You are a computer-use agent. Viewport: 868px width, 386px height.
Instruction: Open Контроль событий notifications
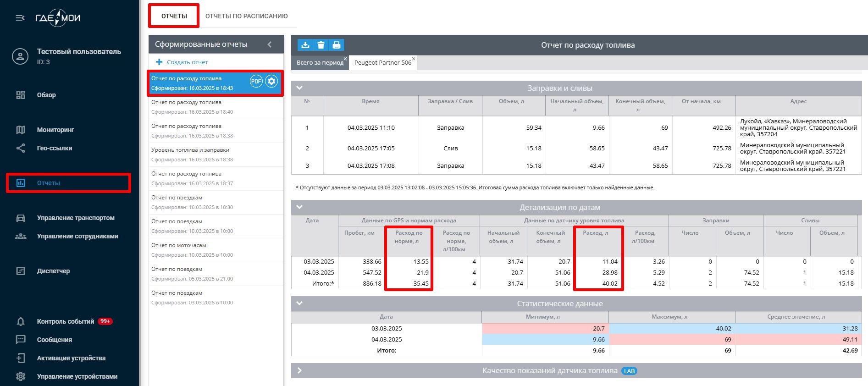(x=65, y=321)
